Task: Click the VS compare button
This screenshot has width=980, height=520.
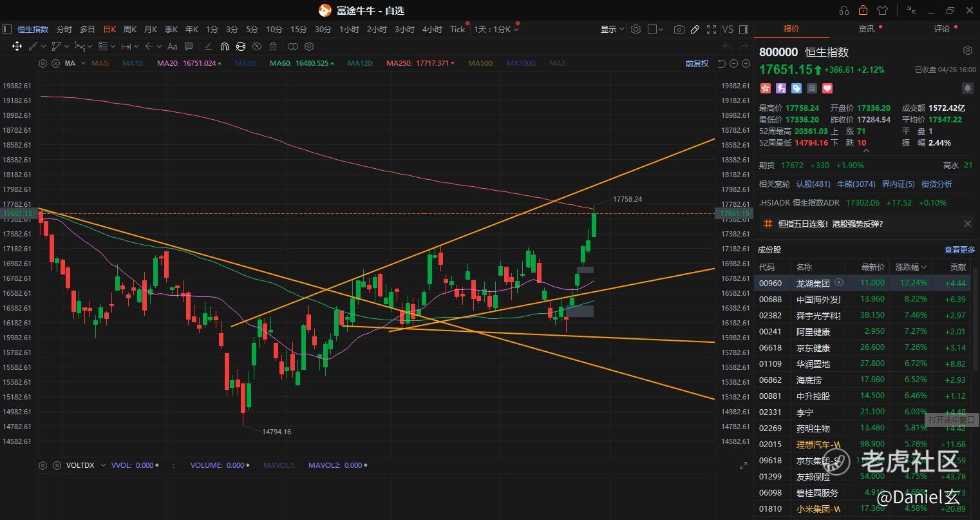Action: click(728, 29)
